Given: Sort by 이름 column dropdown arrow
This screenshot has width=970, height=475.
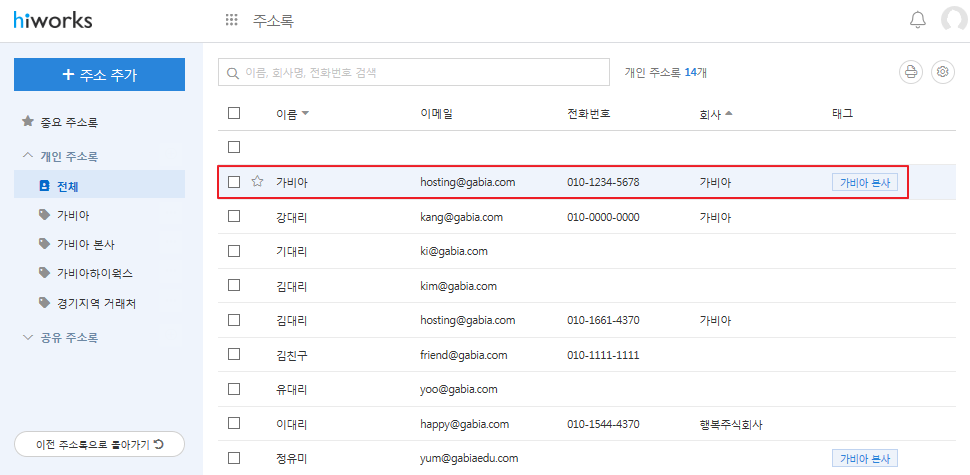Looking at the screenshot, I should [x=305, y=113].
